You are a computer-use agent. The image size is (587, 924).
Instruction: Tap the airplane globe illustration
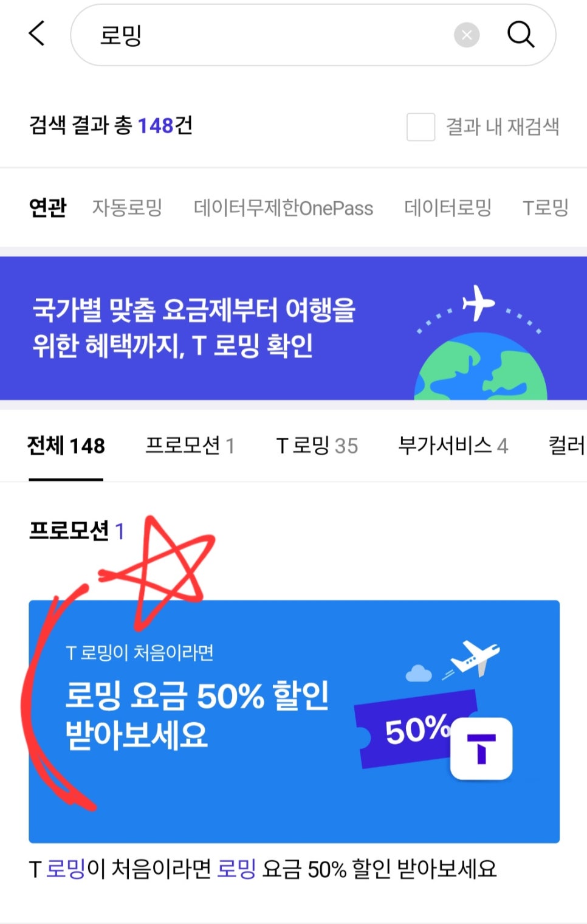pos(480,342)
